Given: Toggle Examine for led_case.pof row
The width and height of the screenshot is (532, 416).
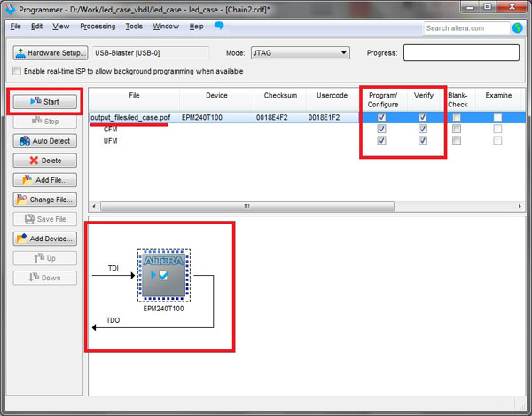Looking at the screenshot, I should 497,117.
